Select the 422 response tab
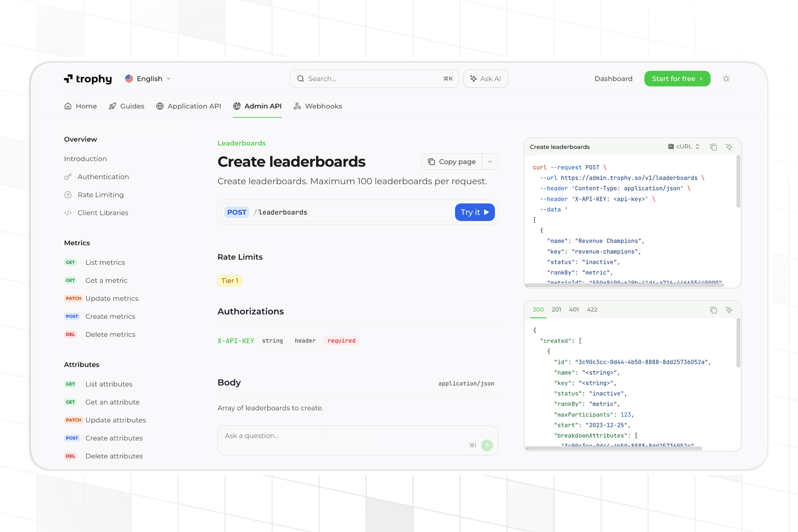Screen dimensions: 798x532 point(592,309)
